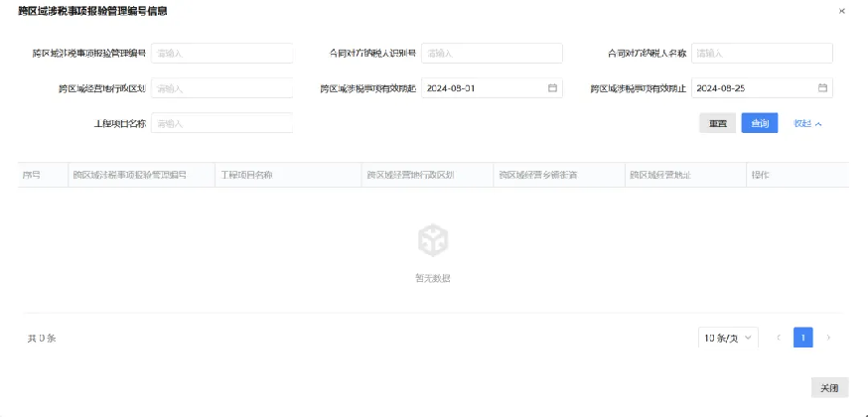This screenshot has height=417, width=868.
Task: Collapse the filters with 收起
Action: coord(807,124)
